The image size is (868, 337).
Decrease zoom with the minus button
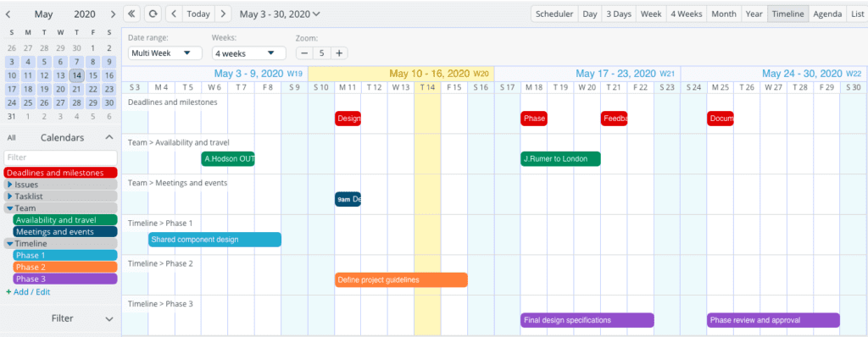(304, 53)
